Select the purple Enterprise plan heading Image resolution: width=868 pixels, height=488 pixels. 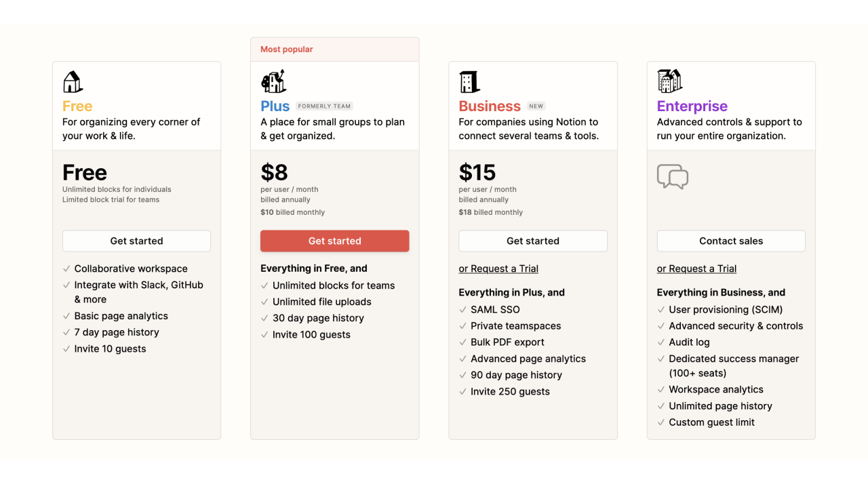[692, 106]
